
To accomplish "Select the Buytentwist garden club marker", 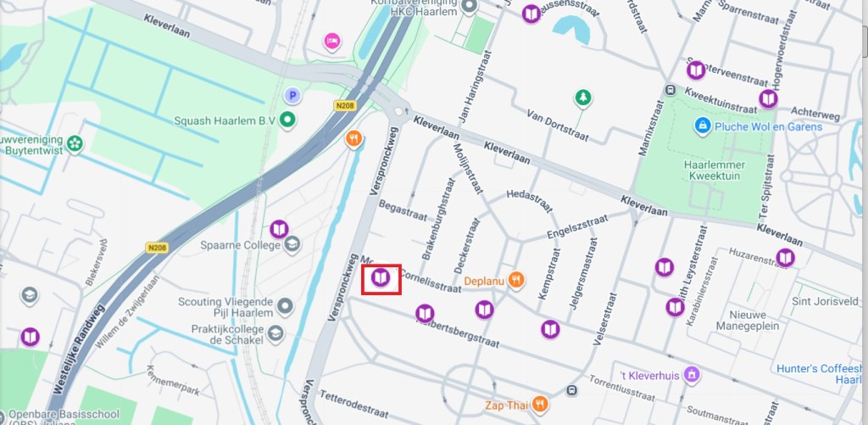I will click(75, 144).
